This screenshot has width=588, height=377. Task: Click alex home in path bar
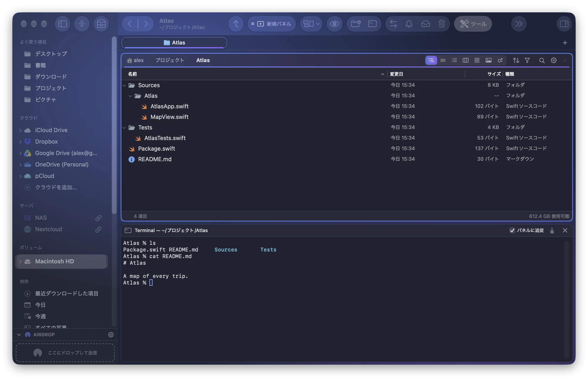coord(135,60)
